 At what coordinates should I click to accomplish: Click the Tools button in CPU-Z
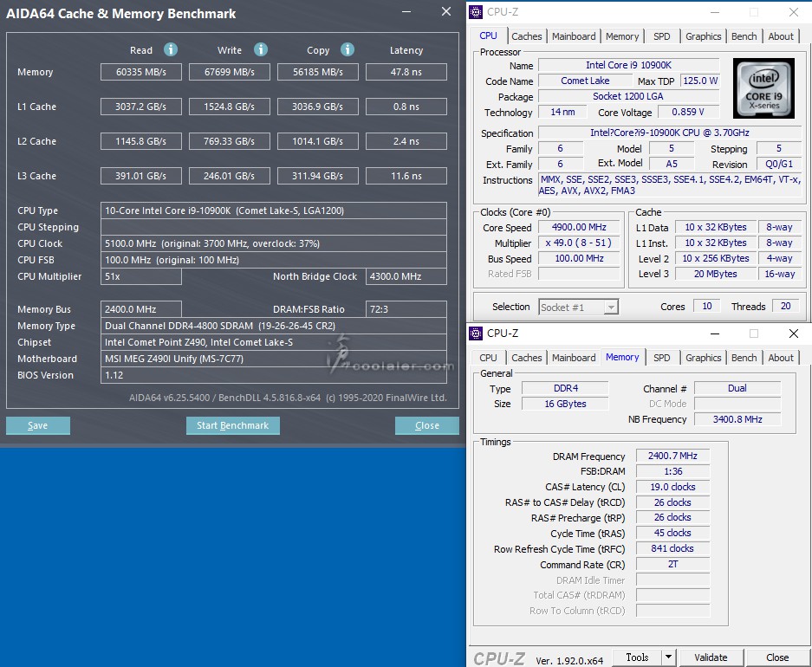(637, 657)
